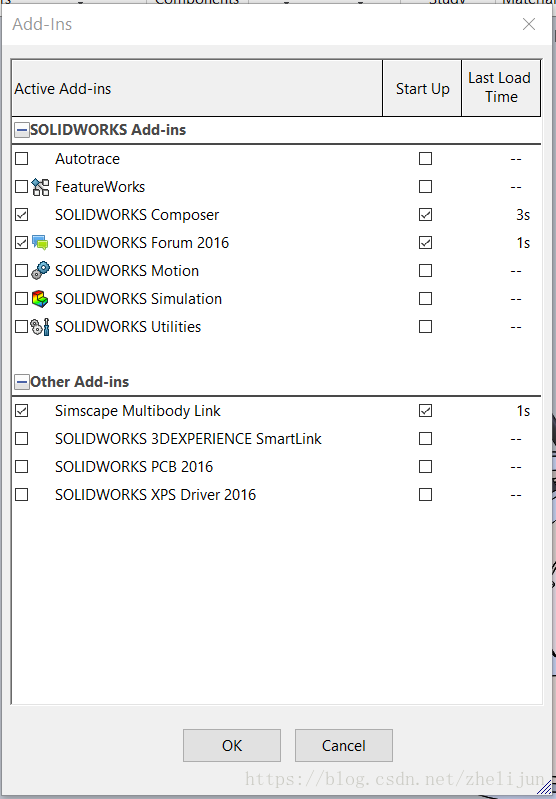Tick SOLIDWORKS Motion Start Up checkbox
The image size is (556, 799).
[x=426, y=271]
